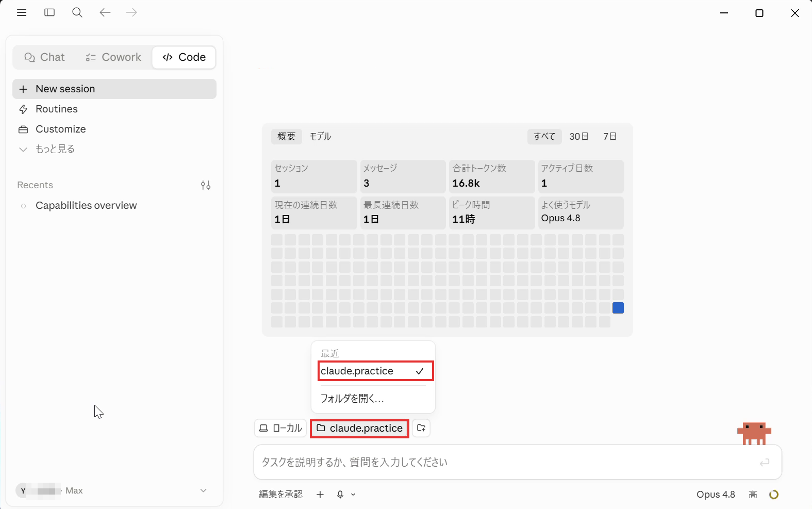This screenshot has width=812, height=509.
Task: Click the usage ring indicator icon
Action: coord(774,495)
